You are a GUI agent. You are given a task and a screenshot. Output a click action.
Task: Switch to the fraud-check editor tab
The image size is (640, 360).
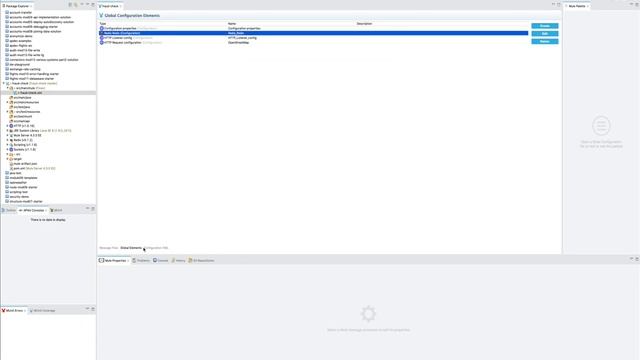click(x=109, y=6)
